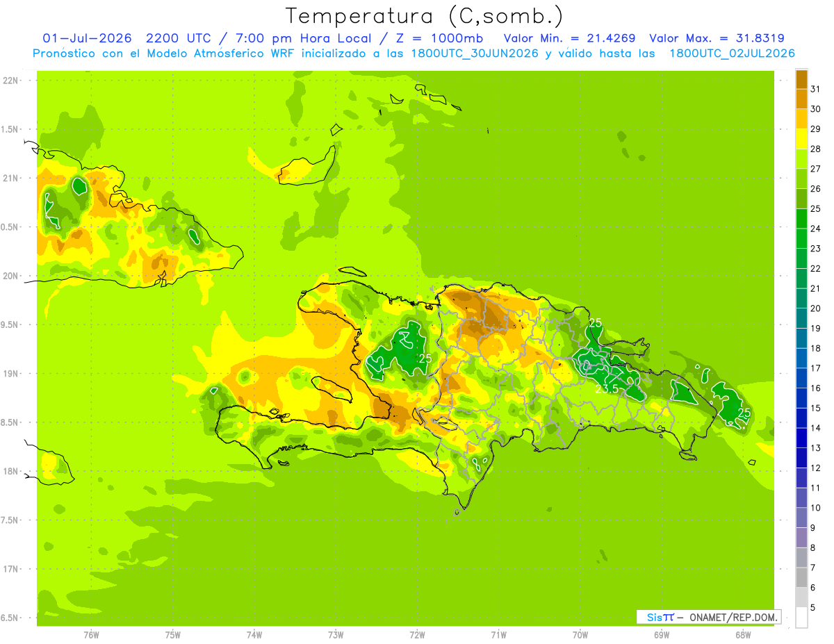Screen dimensions: 834x644
Task: Click the color scale label '15'
Action: tap(815, 408)
